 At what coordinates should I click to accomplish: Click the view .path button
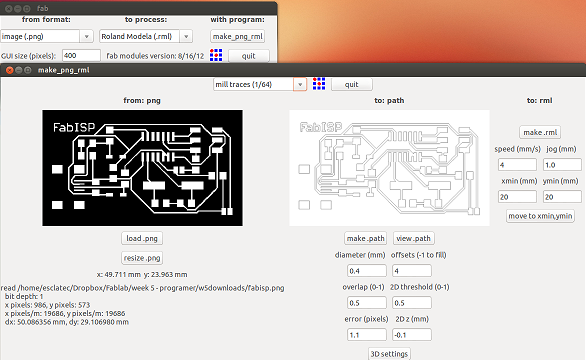click(413, 239)
